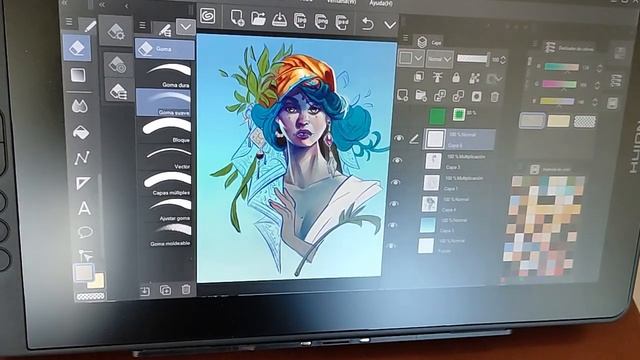Screen dimensions: 640x360
Task: Choose the Goma suave eraser
Action: [x=163, y=102]
